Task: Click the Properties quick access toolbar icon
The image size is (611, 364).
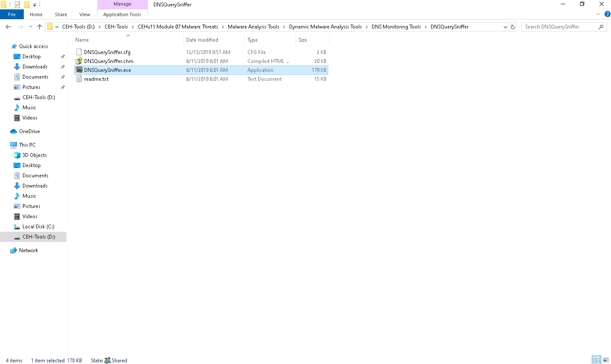Action: click(17, 5)
